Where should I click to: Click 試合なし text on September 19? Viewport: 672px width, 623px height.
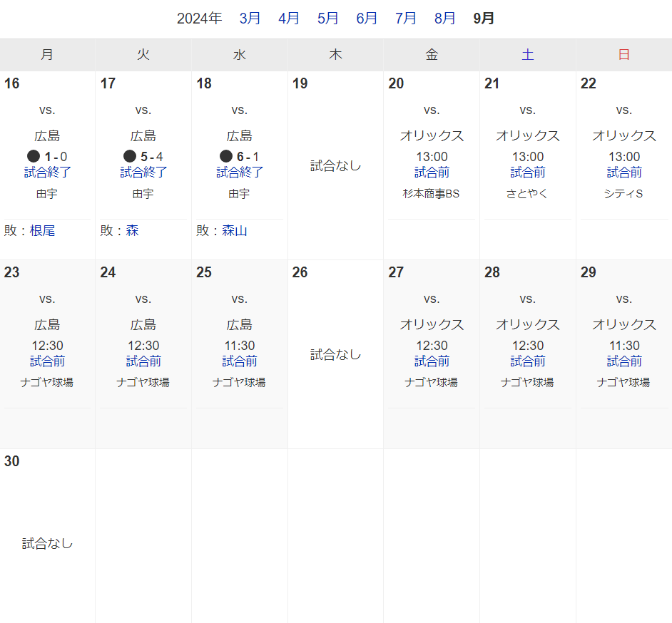tap(335, 165)
